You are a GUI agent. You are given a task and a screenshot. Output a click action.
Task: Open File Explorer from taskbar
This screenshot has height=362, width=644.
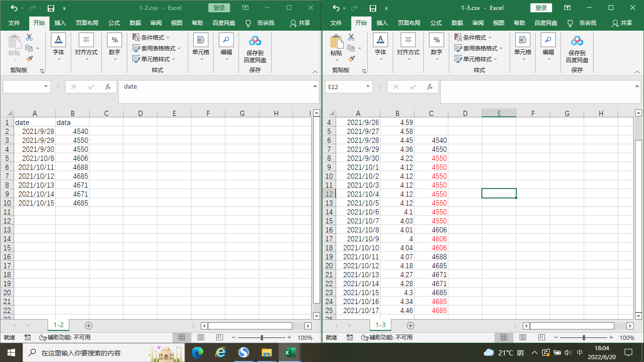pyautogui.click(x=266, y=352)
